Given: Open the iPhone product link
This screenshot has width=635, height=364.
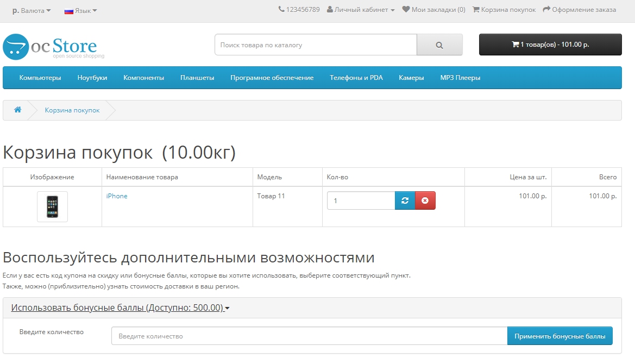Looking at the screenshot, I should pyautogui.click(x=117, y=196).
